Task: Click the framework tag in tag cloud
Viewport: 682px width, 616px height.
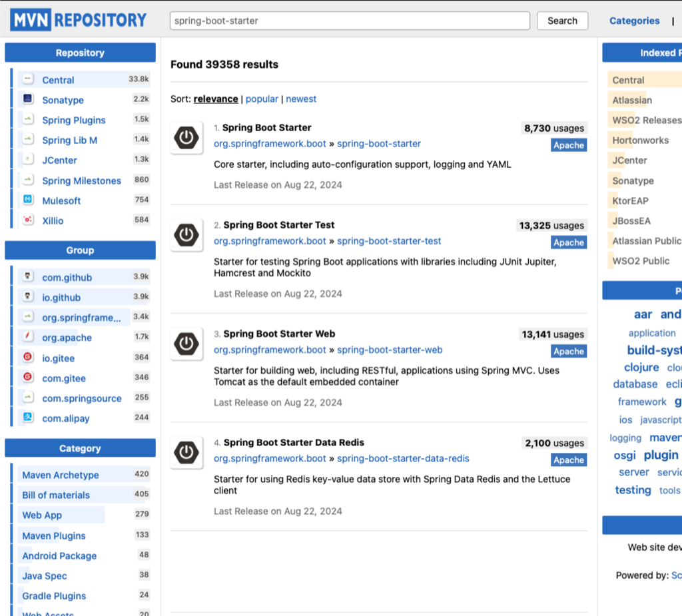Action: coord(642,402)
